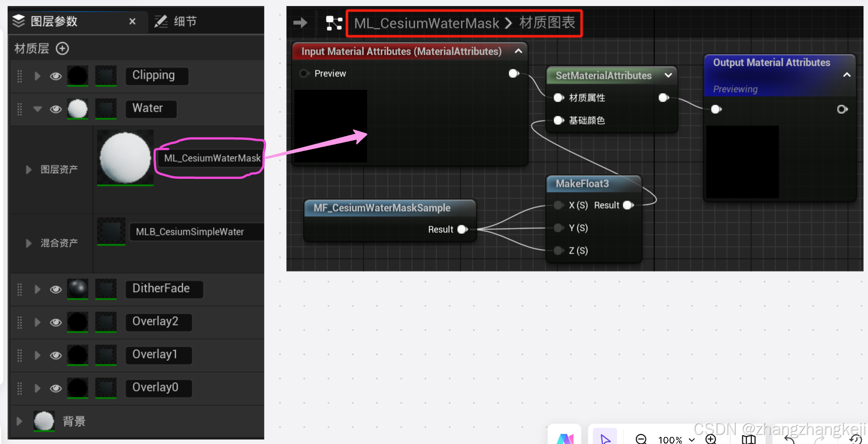The height and width of the screenshot is (444, 868).
Task: Select the Clipping layer name field
Action: (157, 76)
